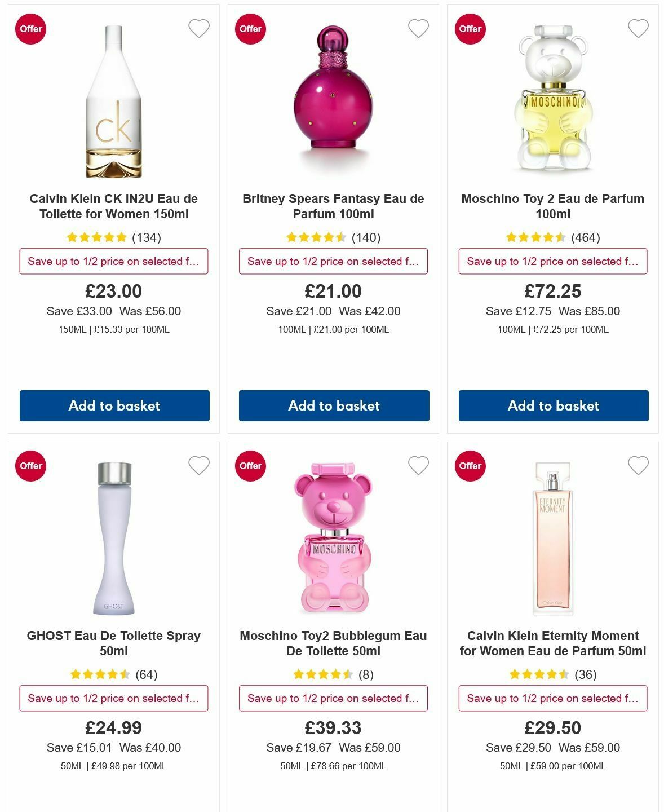Click the Offer badge on GHOST perfume

[x=30, y=466]
